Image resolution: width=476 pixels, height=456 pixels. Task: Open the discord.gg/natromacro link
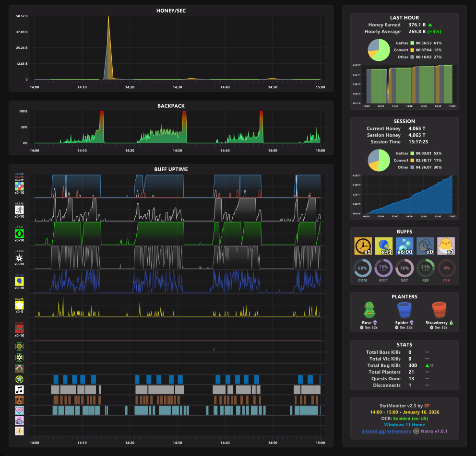(x=386, y=431)
